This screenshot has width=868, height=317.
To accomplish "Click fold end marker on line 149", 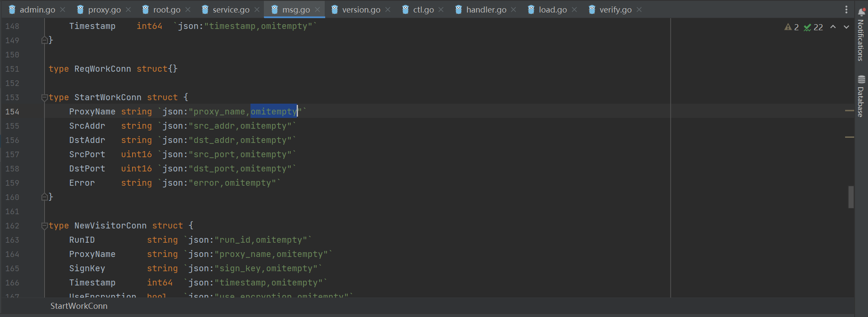I will click(44, 40).
